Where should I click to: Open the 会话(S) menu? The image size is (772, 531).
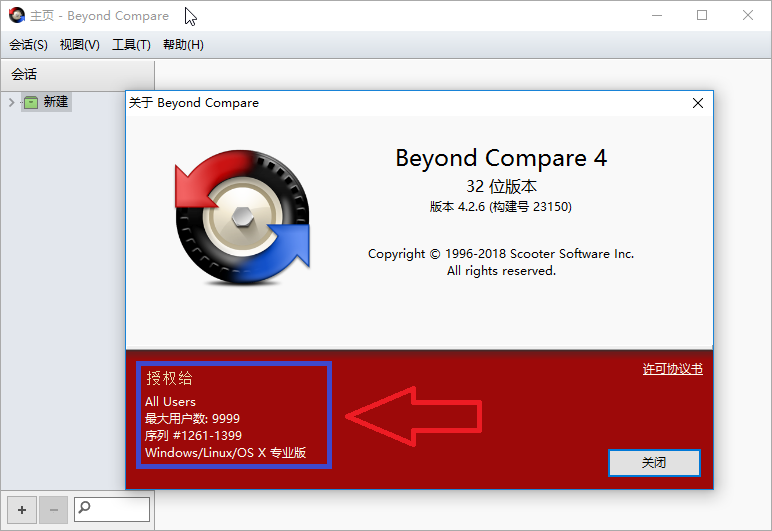point(28,45)
